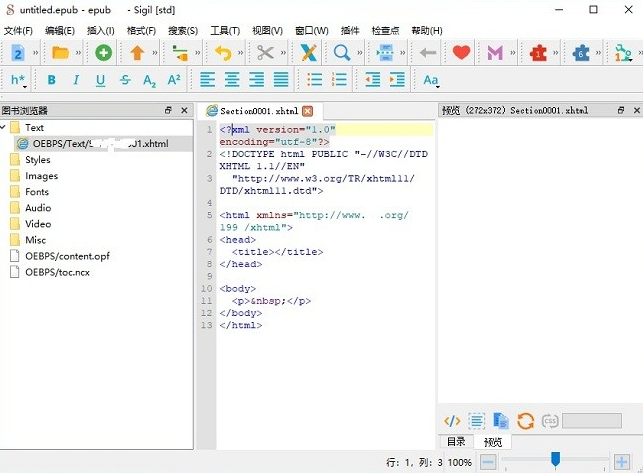643x473 pixels.
Task: Toggle underline formatting
Action: [100, 80]
